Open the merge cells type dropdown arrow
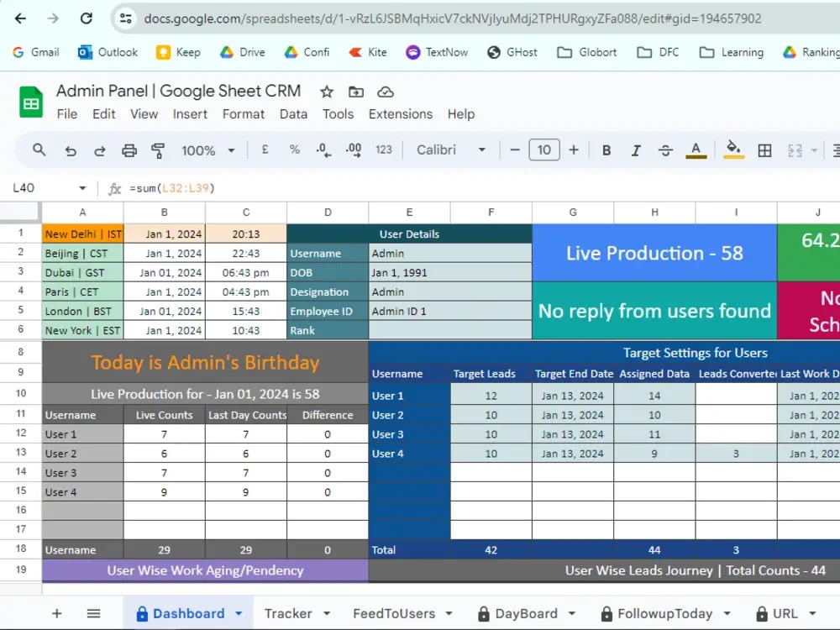Image resolution: width=840 pixels, height=630 pixels. 814,150
